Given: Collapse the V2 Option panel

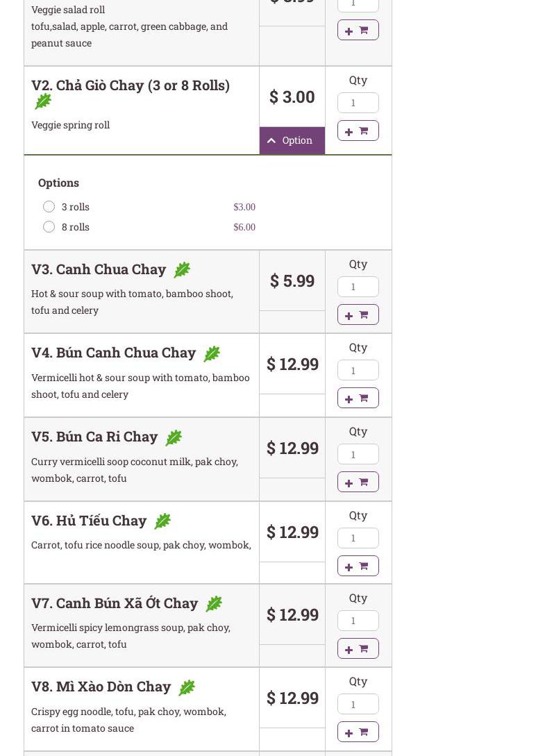Looking at the screenshot, I should (292, 140).
